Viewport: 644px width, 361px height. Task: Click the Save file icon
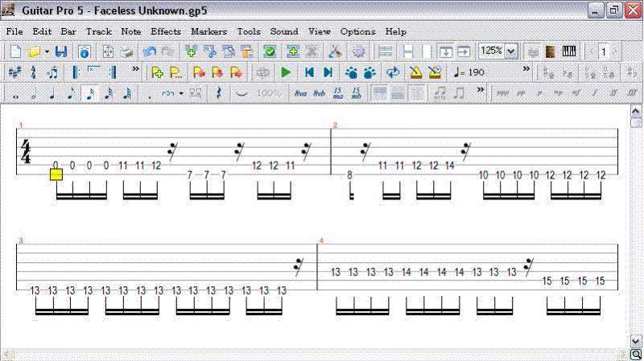click(61, 51)
